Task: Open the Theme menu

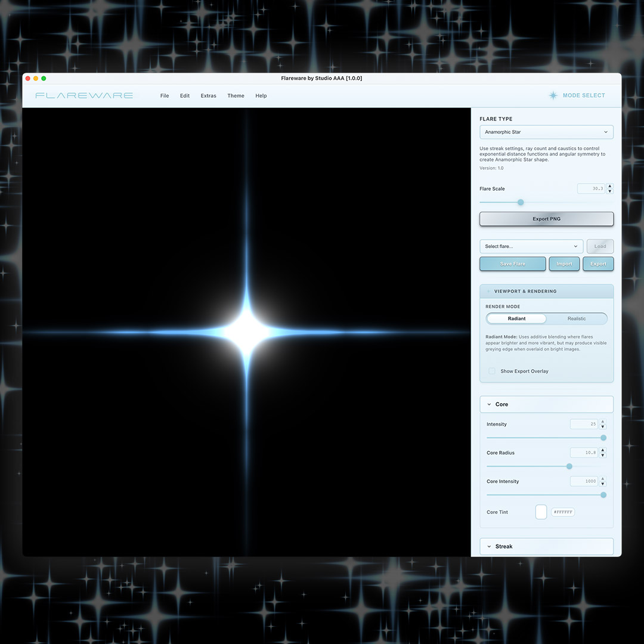Action: pos(236,95)
